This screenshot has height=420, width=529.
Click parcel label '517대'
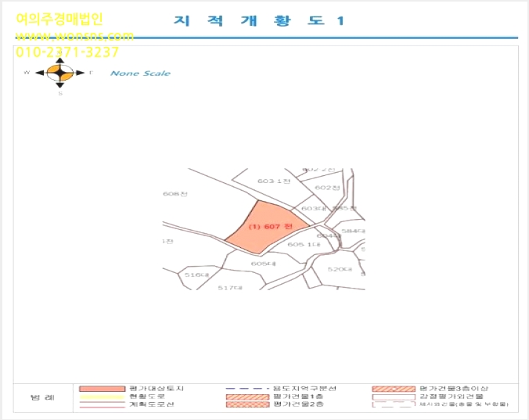pos(230,288)
